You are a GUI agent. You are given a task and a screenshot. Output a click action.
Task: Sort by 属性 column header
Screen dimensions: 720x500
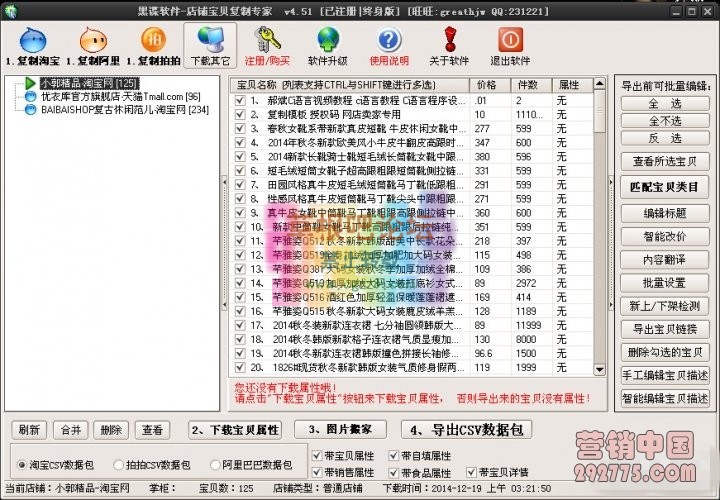pos(572,85)
